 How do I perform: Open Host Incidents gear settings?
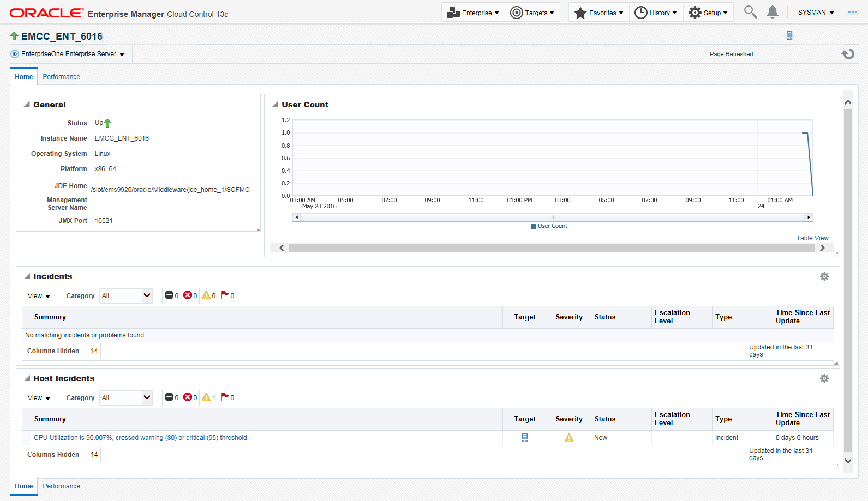[824, 378]
